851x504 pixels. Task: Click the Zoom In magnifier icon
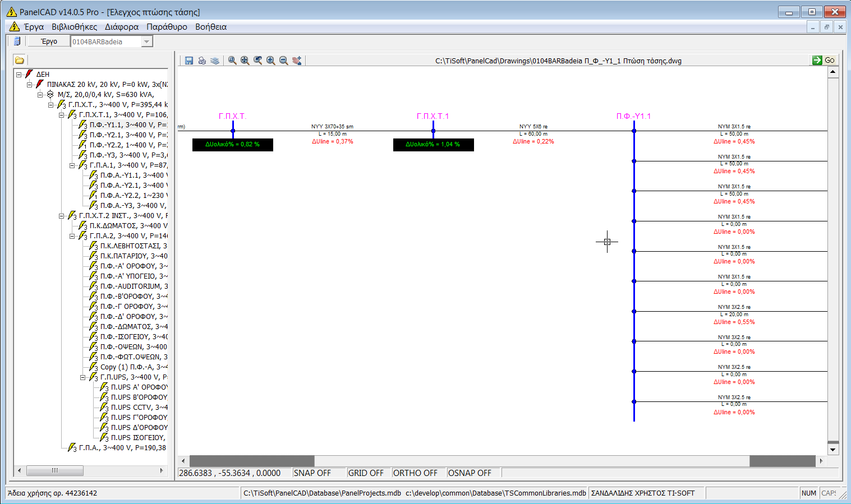point(270,60)
